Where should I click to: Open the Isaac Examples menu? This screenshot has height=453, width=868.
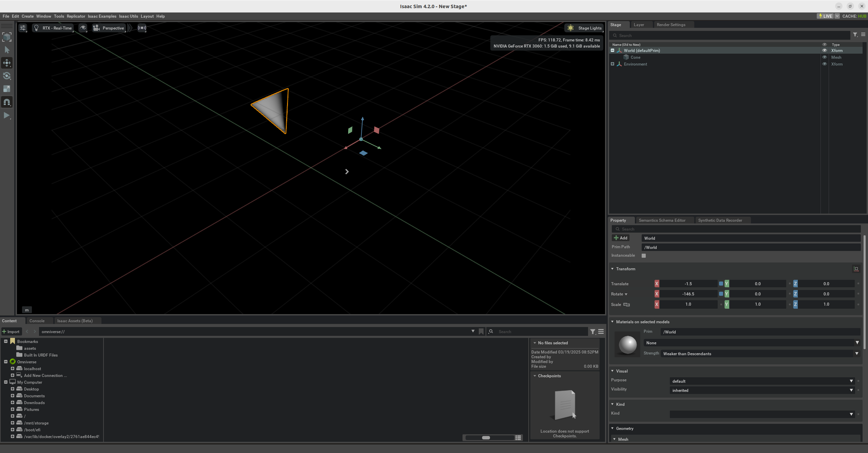coord(102,16)
